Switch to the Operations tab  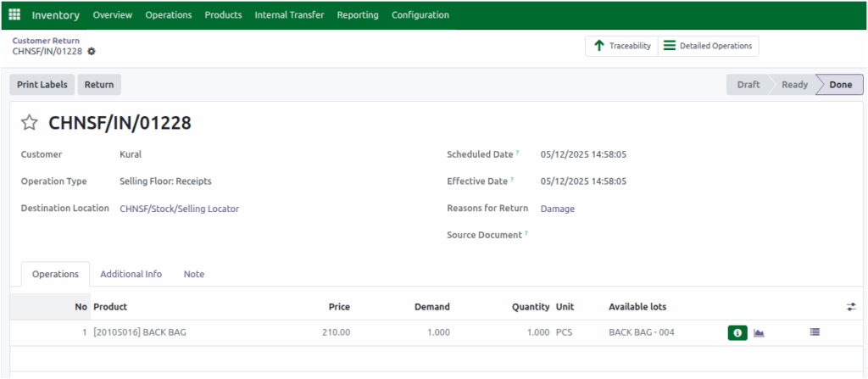coord(55,274)
